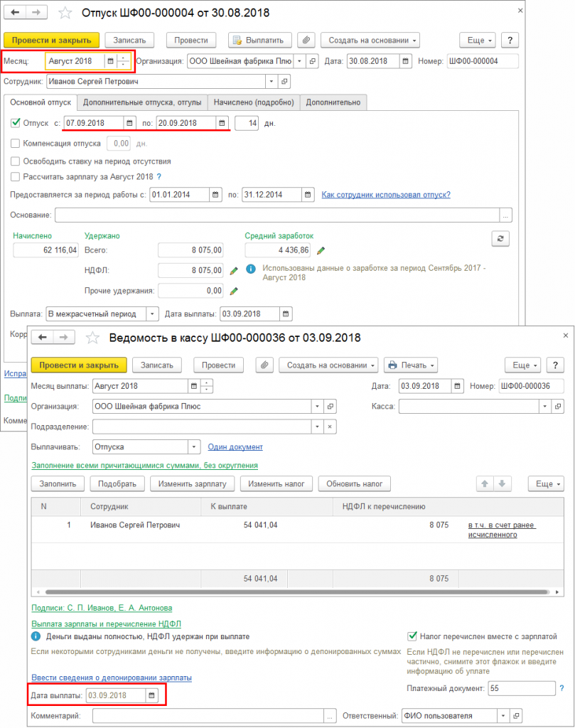Edit Средний заработок with pencil icon
575x728 pixels.
321,251
